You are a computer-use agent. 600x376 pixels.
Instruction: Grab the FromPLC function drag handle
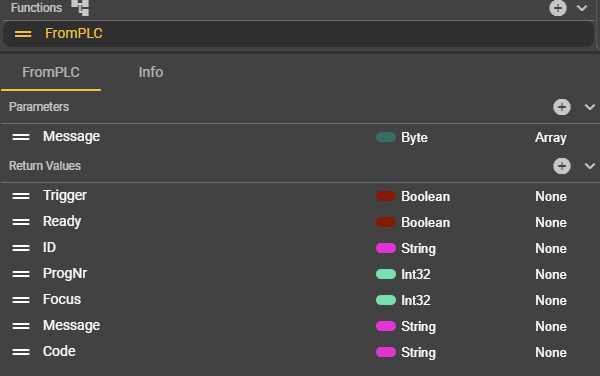coord(23,34)
